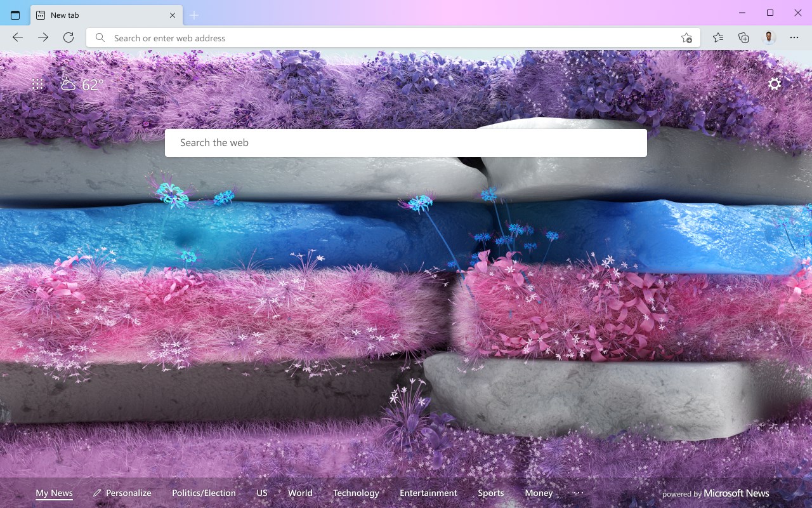Open the Technology news section
The image size is (812, 508).
(x=356, y=493)
